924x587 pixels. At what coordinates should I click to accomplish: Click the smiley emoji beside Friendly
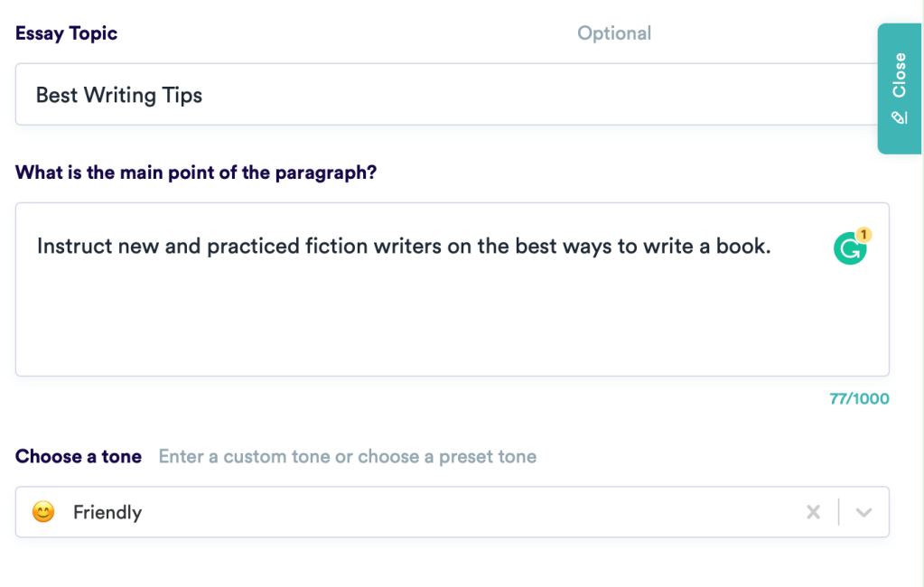tap(42, 512)
